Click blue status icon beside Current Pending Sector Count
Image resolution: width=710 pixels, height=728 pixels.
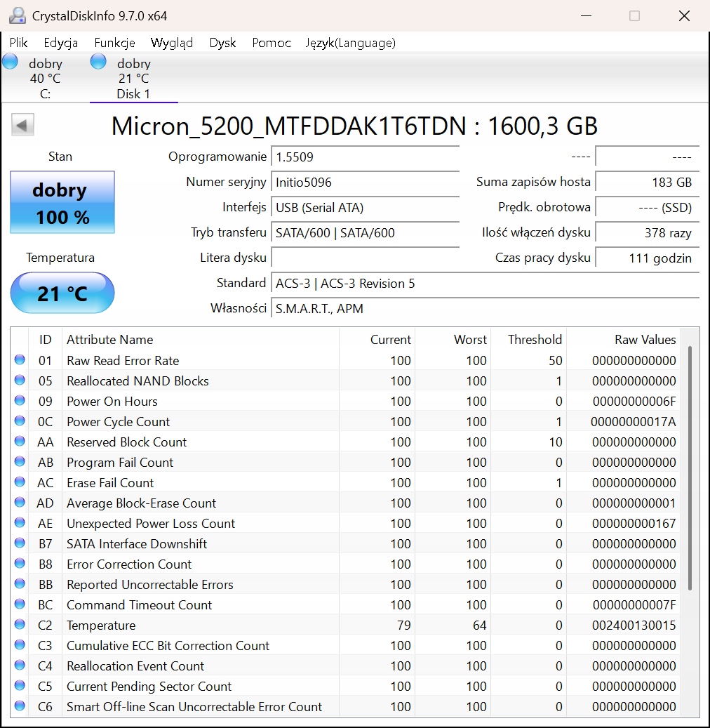click(x=20, y=686)
